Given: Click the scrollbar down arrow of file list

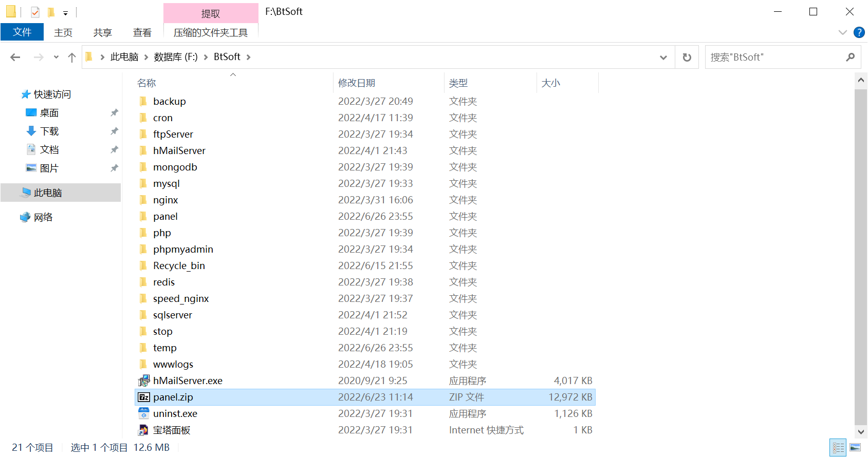Looking at the screenshot, I should pyautogui.click(x=861, y=431).
